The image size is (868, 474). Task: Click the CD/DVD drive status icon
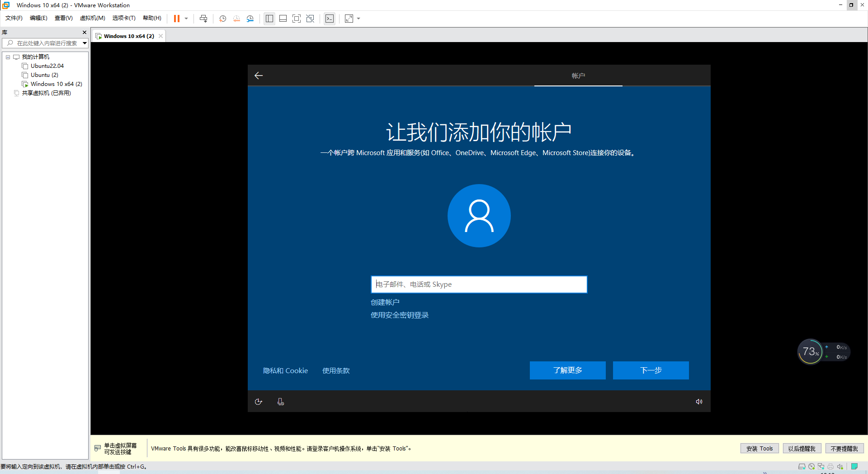coord(811,466)
